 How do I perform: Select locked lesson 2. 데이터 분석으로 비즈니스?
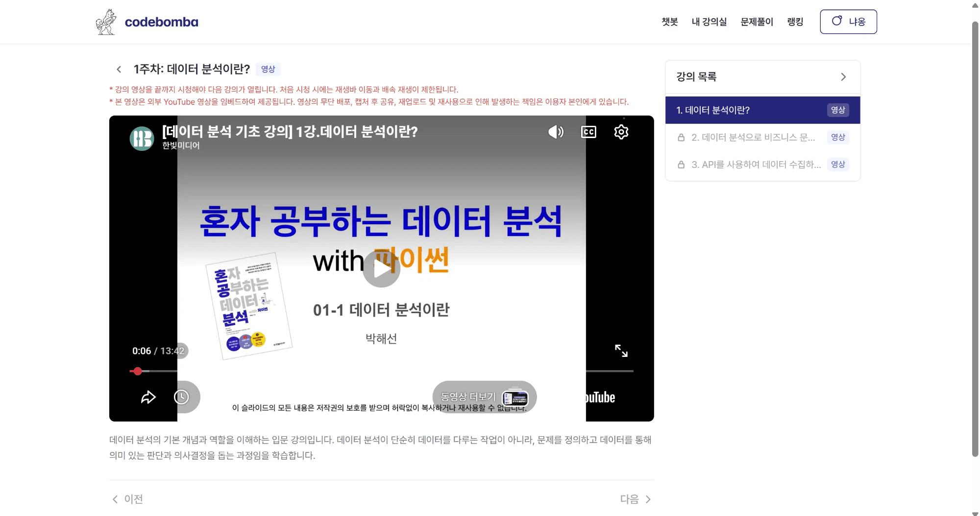tap(762, 138)
